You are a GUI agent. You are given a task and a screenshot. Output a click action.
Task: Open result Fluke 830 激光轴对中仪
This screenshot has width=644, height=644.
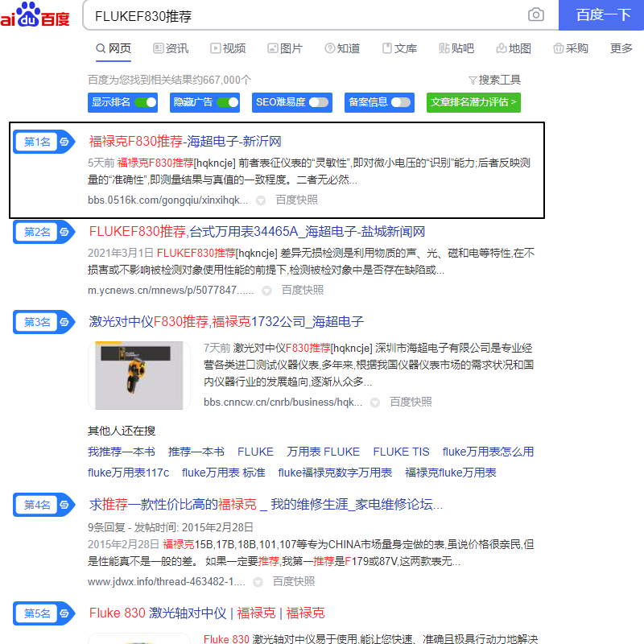207,613
